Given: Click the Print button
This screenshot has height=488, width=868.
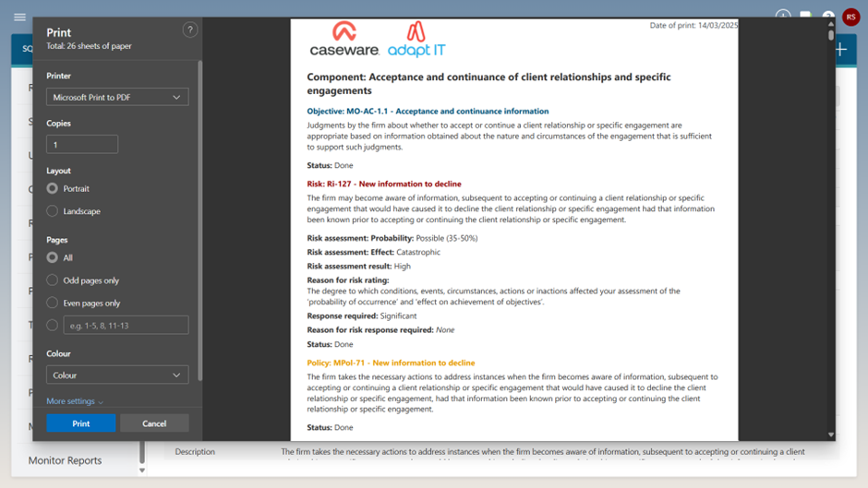Looking at the screenshot, I should 81,423.
